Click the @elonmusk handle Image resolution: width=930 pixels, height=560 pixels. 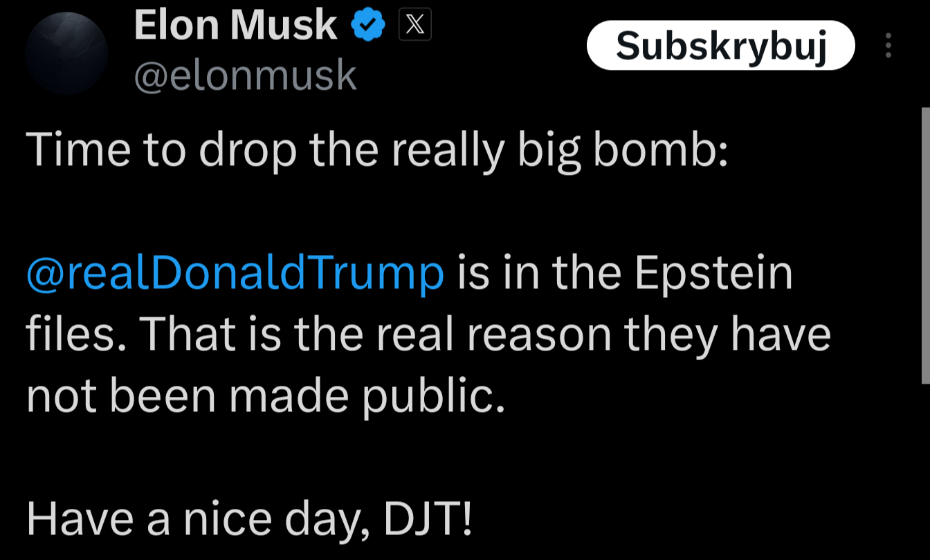click(245, 75)
